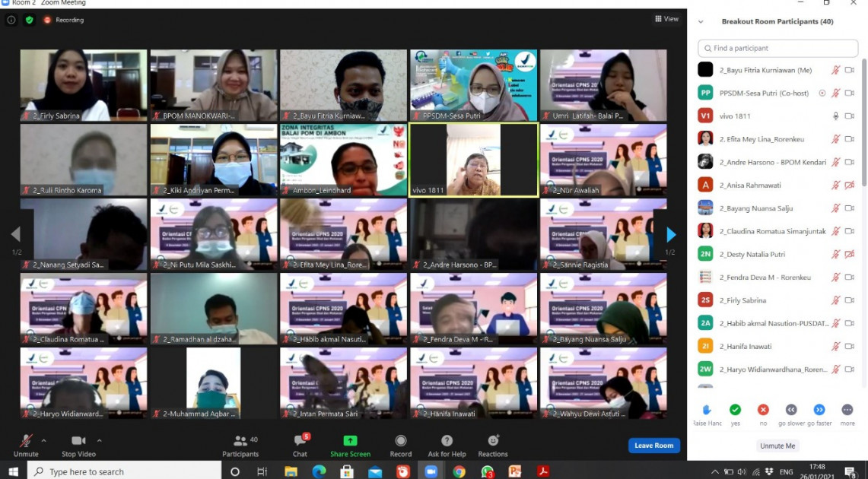Viewport: 868px width, 479px height.
Task: Open File Explorer from the taskbar
Action: click(x=291, y=471)
